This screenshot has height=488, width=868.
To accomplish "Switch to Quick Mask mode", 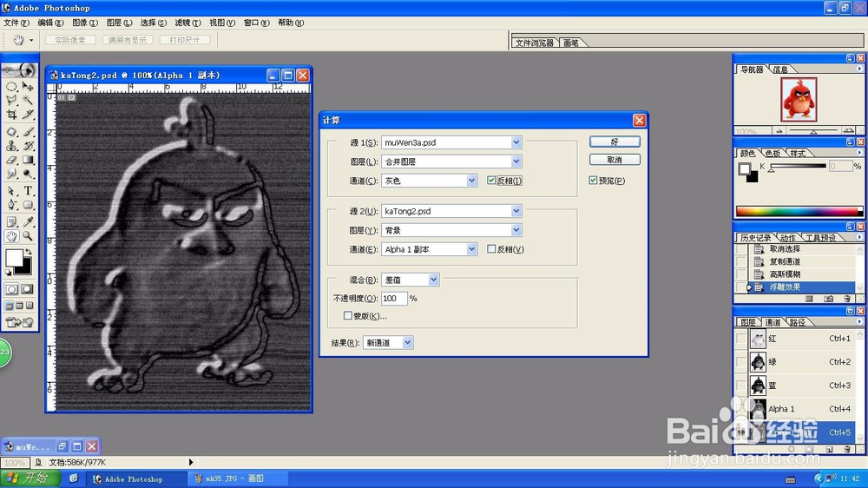I will click(x=27, y=289).
